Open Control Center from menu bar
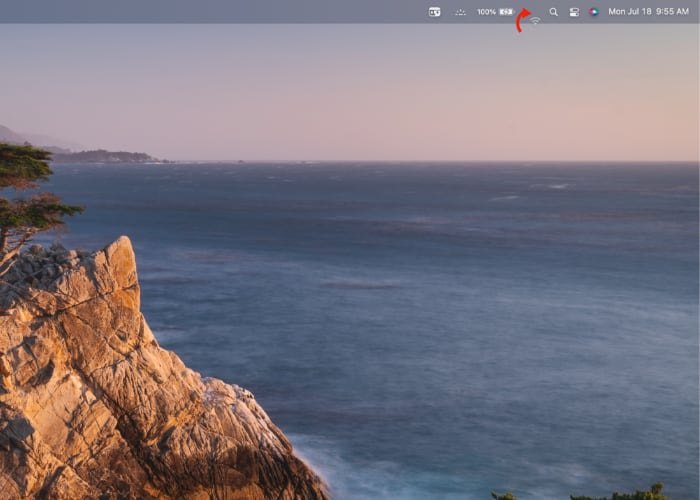 pyautogui.click(x=574, y=12)
